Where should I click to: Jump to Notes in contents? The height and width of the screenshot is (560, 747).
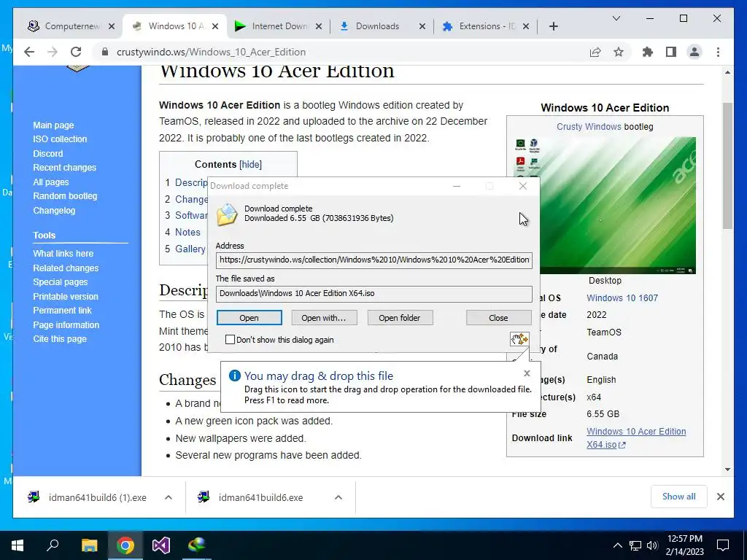click(187, 233)
